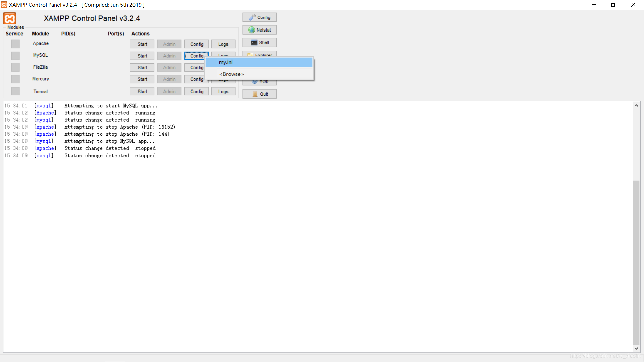The width and height of the screenshot is (644, 362).
Task: Click XAMPP icon in title bar
Action: tap(4, 5)
